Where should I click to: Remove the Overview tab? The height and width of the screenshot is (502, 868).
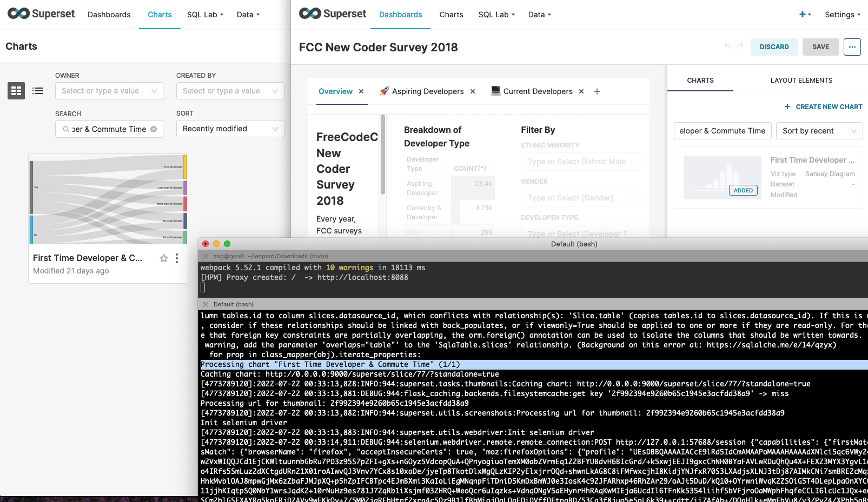(x=361, y=91)
